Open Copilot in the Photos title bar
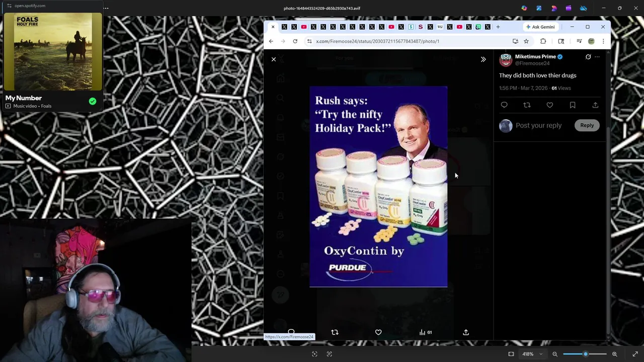Screen dimensions: 644x362 [524, 8]
